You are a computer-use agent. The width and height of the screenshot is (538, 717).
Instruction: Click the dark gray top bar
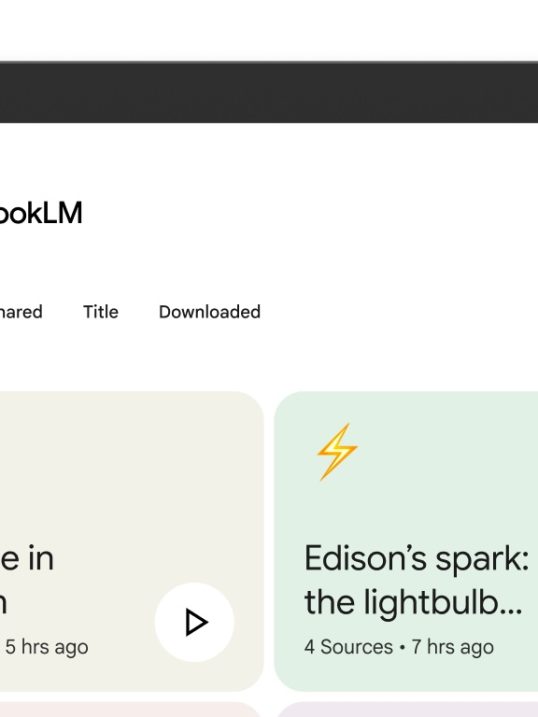pyautogui.click(x=269, y=92)
